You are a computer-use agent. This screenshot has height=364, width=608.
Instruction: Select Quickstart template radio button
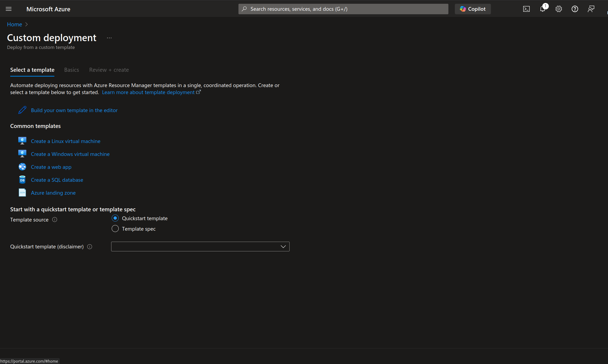[x=115, y=218]
